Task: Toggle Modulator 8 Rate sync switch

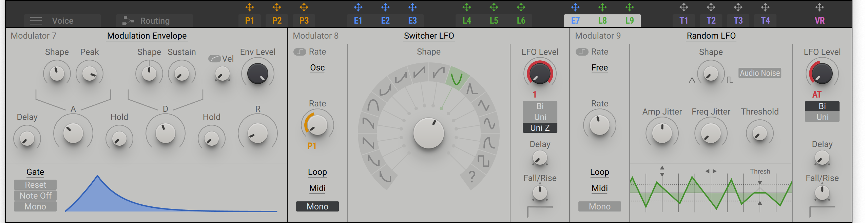Action: (300, 52)
